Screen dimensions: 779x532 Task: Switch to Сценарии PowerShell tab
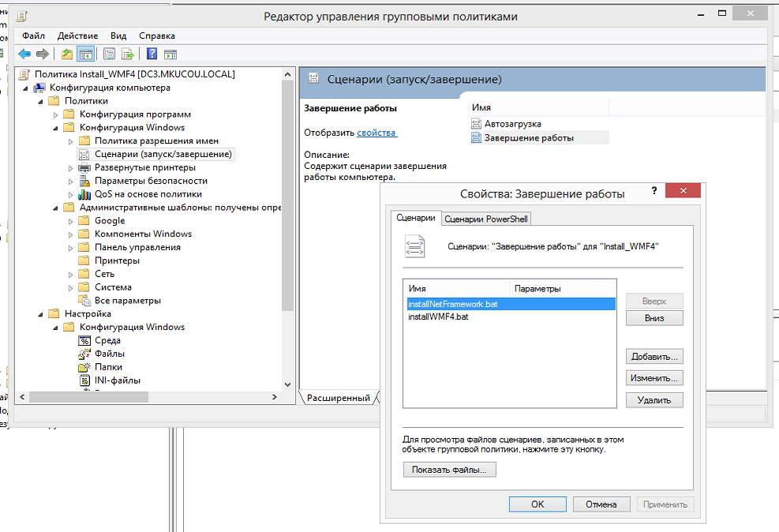point(485,219)
